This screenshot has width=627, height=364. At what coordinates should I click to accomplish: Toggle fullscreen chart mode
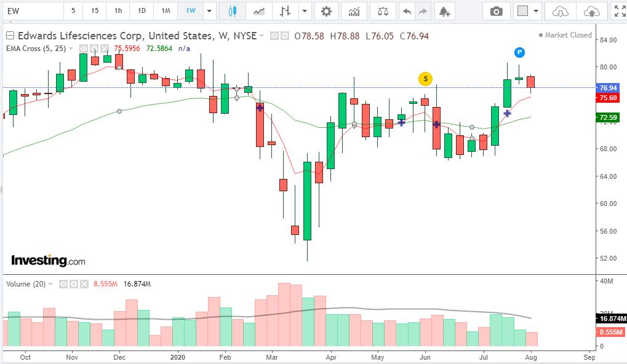click(x=620, y=11)
